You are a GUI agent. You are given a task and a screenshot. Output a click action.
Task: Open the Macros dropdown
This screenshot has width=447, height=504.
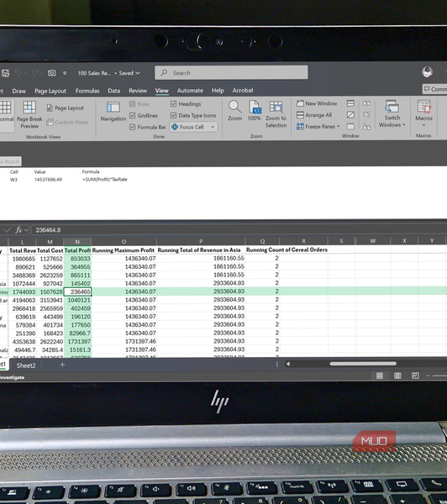(423, 113)
